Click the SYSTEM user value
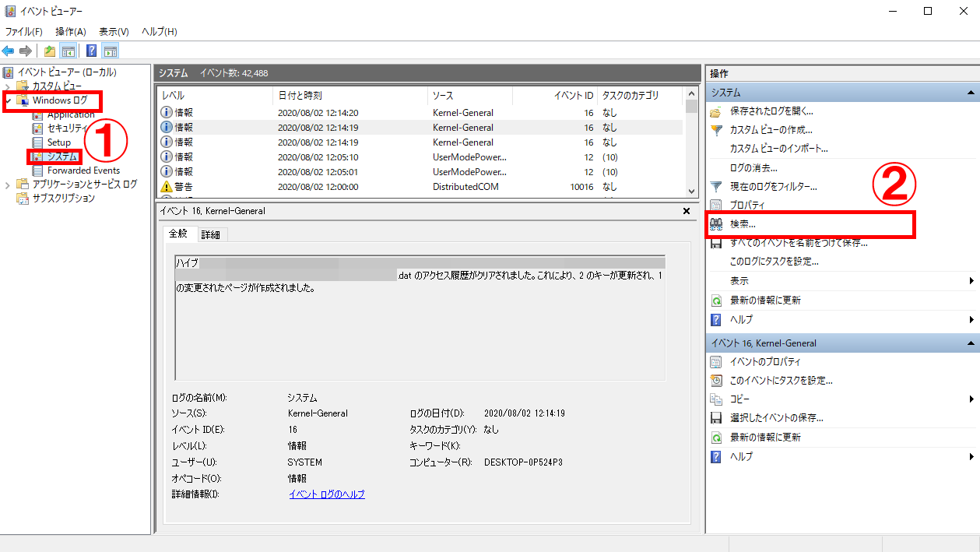 click(304, 462)
